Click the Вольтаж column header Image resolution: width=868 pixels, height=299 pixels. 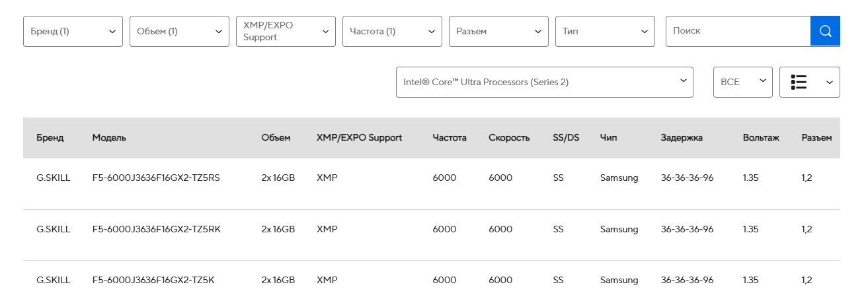[x=761, y=138]
